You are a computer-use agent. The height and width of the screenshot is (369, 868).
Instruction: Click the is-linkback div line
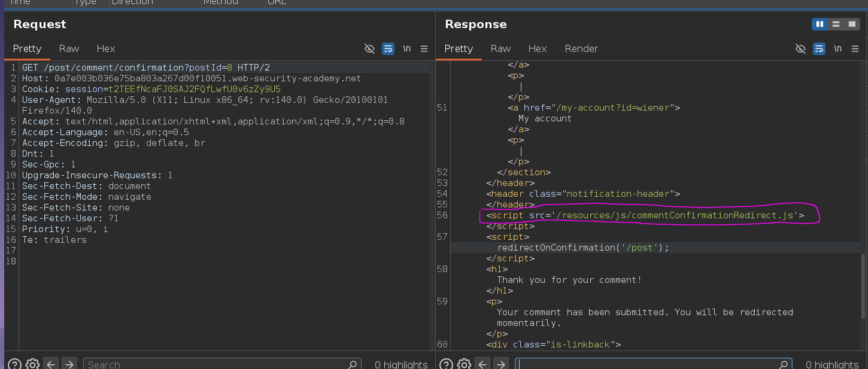pyautogui.click(x=554, y=344)
